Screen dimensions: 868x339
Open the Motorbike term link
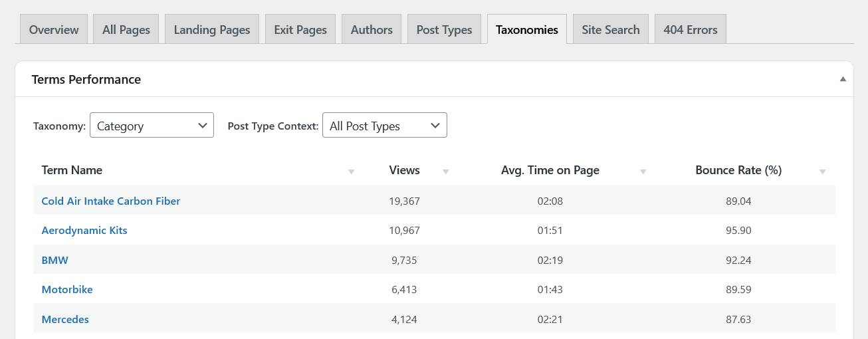tap(67, 289)
